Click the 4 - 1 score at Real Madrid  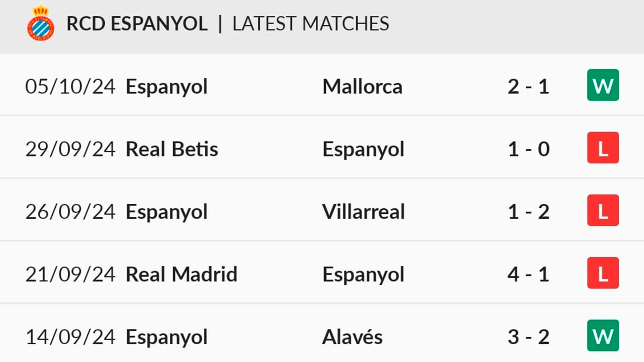point(528,275)
